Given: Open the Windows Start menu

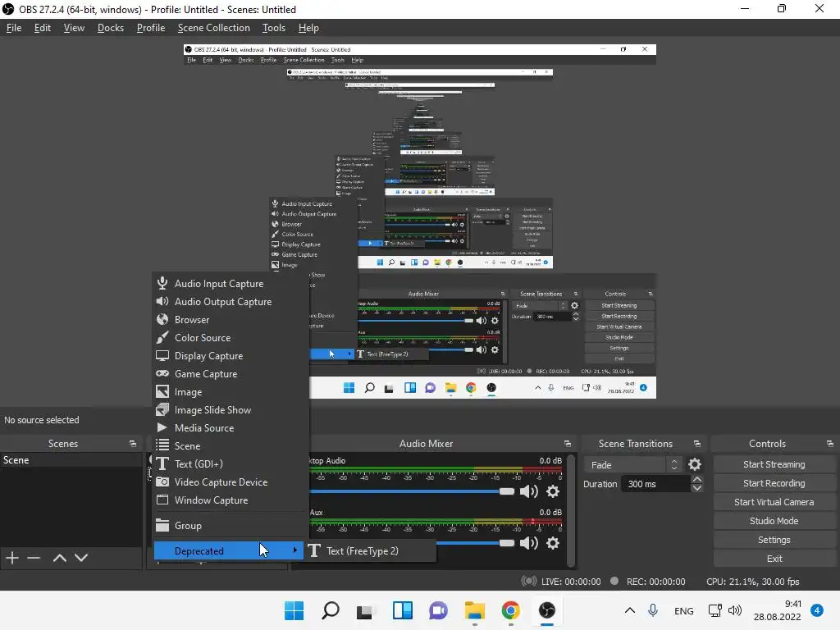Looking at the screenshot, I should pos(294,610).
